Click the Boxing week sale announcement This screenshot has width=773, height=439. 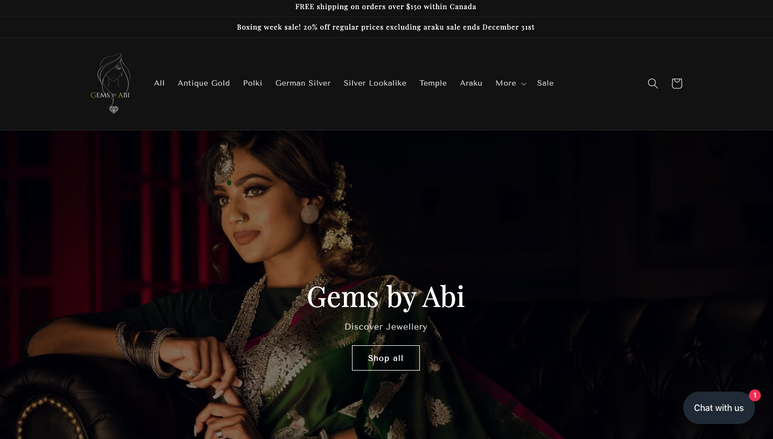click(x=386, y=27)
